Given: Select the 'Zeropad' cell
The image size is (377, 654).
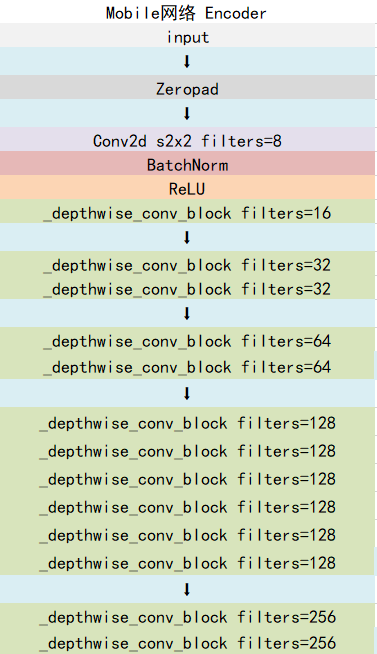Looking at the screenshot, I should 188,87.
